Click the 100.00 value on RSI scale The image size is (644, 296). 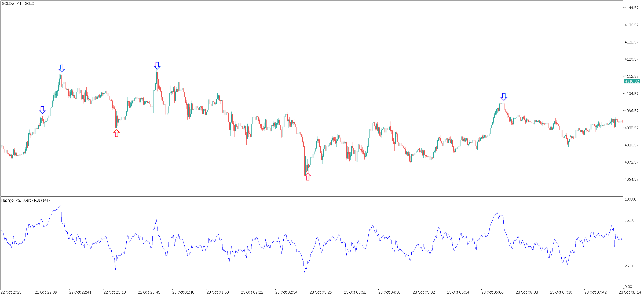pos(630,199)
